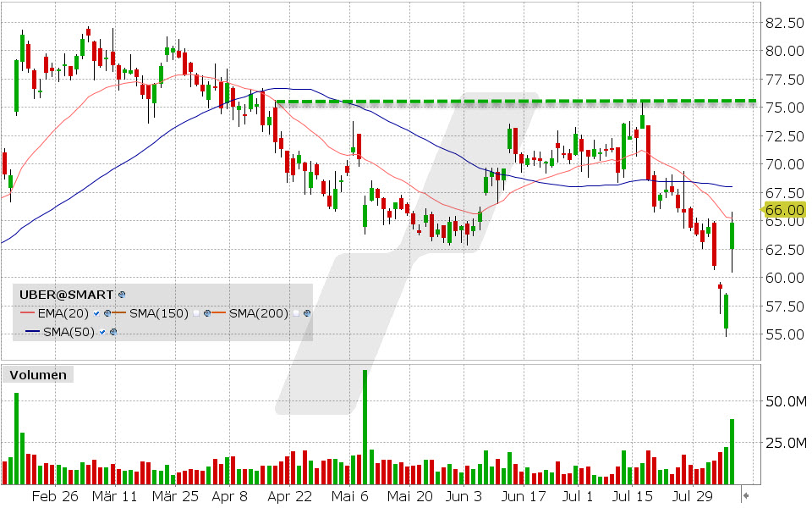Click the 75.00 price axis label
Screen dimensions: 812x508
click(x=785, y=108)
